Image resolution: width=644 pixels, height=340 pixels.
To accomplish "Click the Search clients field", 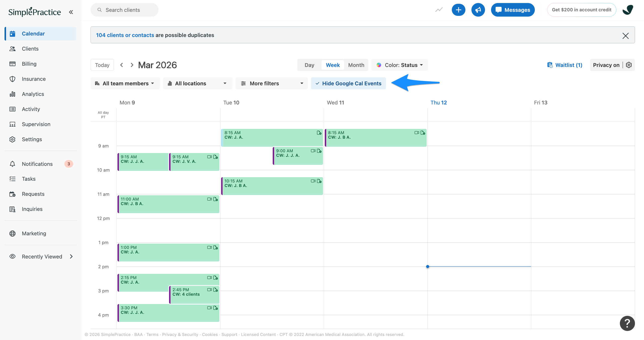I will (x=125, y=10).
